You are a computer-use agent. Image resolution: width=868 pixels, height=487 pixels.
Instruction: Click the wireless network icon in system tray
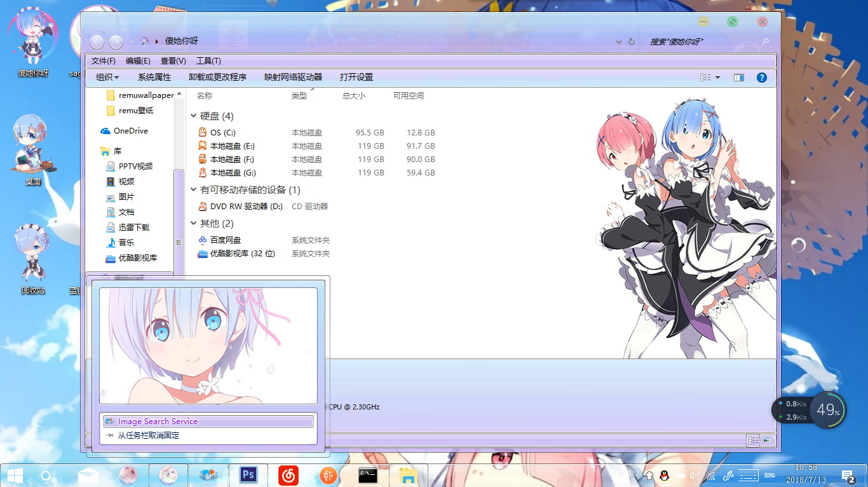712,476
